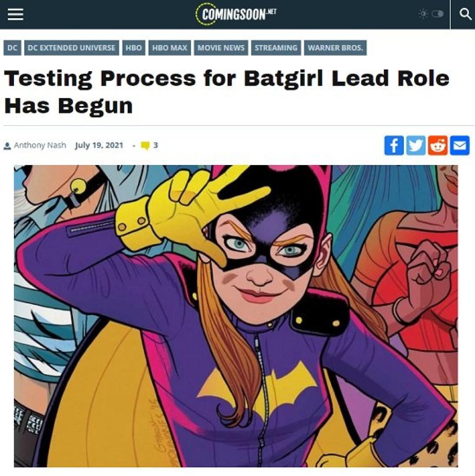Open the DC category tag
Viewport: 475px width, 476px height.
12,48
